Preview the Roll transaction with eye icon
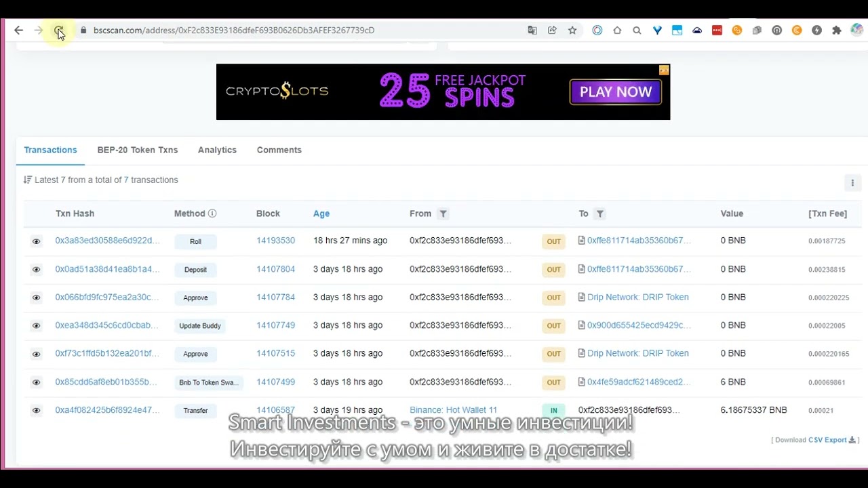 click(x=37, y=241)
